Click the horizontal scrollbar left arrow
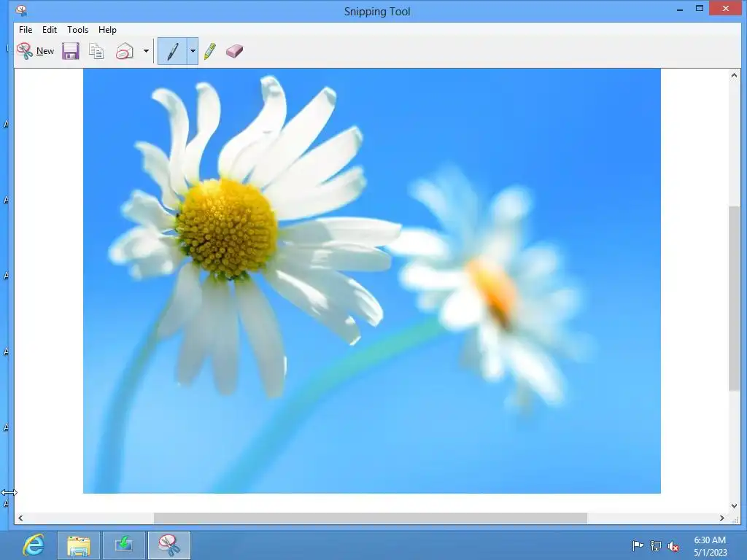The width and height of the screenshot is (747, 560). click(20, 518)
